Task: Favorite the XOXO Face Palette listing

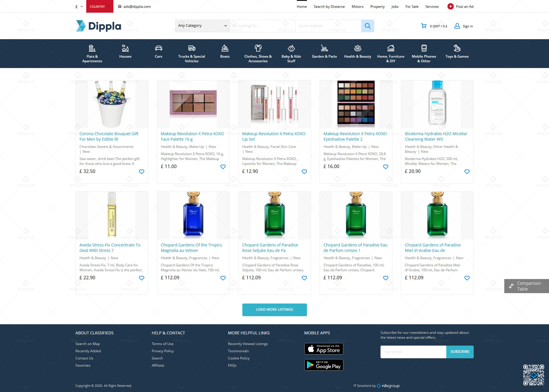Action: [x=223, y=167]
